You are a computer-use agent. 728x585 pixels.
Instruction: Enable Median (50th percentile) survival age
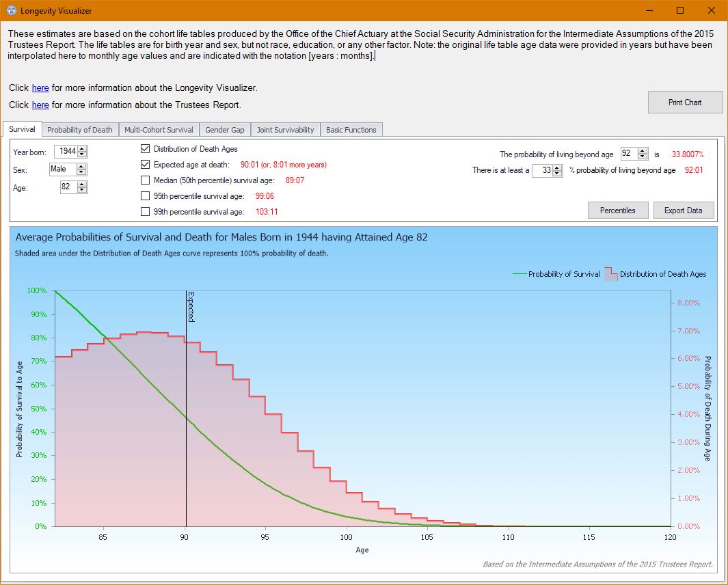point(146,180)
